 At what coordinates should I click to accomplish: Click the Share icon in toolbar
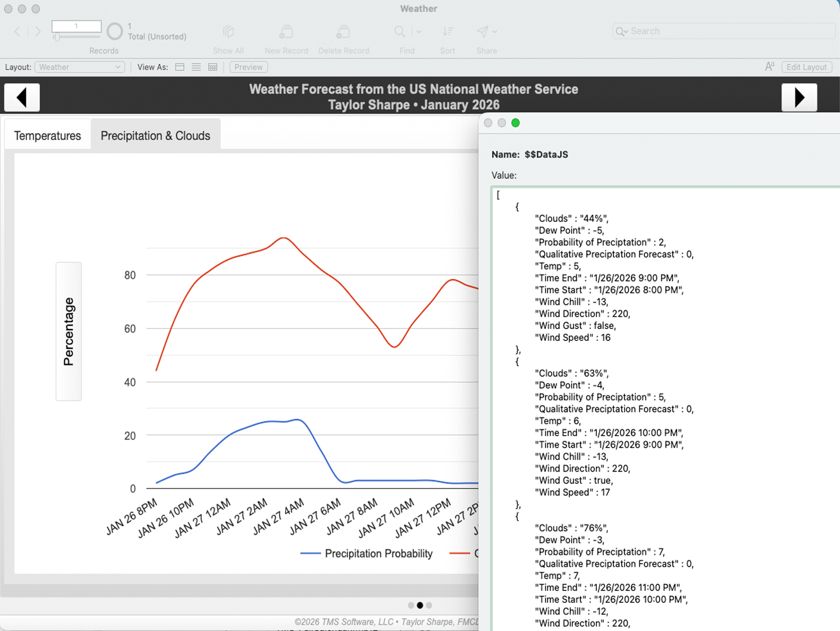click(x=482, y=32)
